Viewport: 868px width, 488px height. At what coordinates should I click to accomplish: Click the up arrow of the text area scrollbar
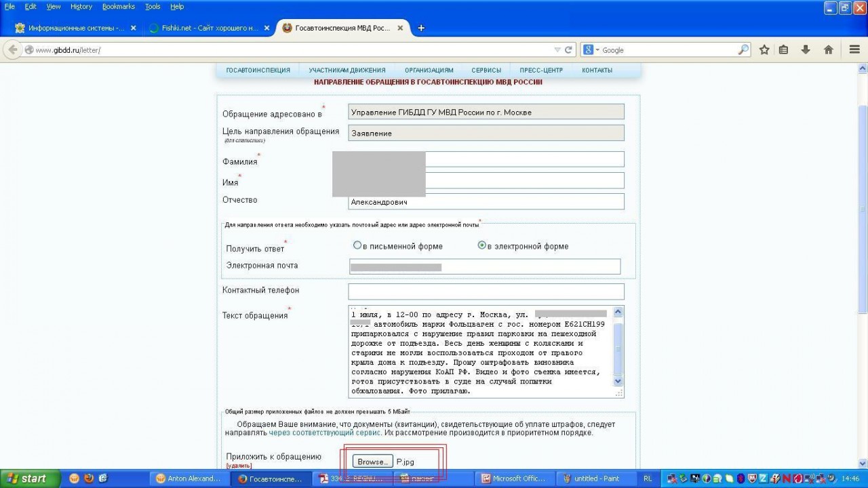tap(618, 312)
